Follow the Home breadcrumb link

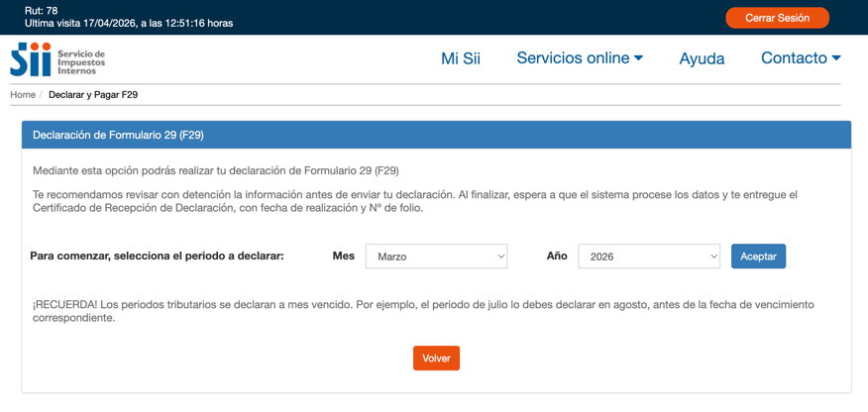coord(23,95)
